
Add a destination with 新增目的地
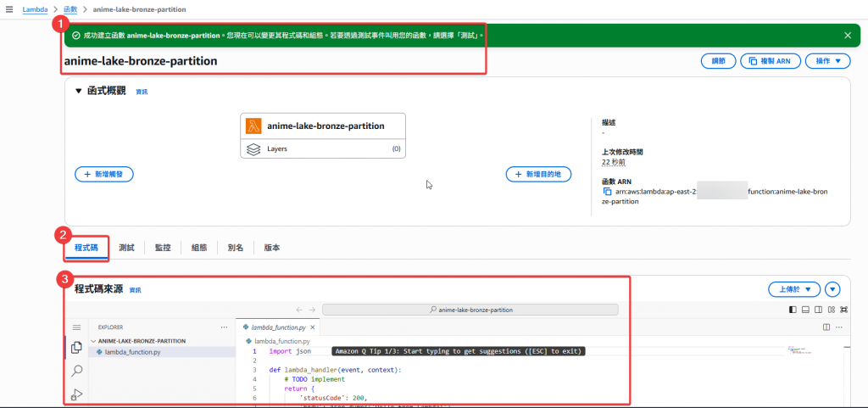[538, 174]
